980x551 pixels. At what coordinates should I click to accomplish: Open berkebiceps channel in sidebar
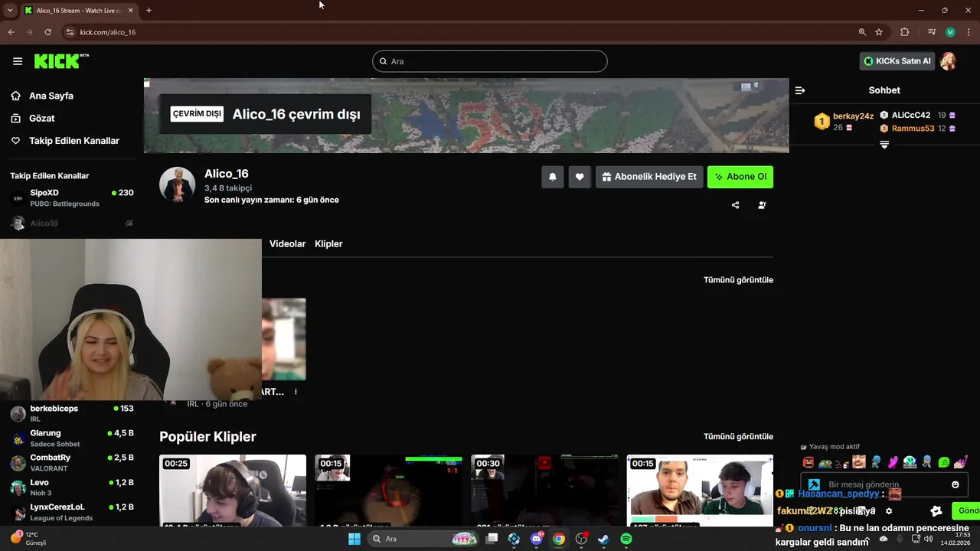[72, 414]
